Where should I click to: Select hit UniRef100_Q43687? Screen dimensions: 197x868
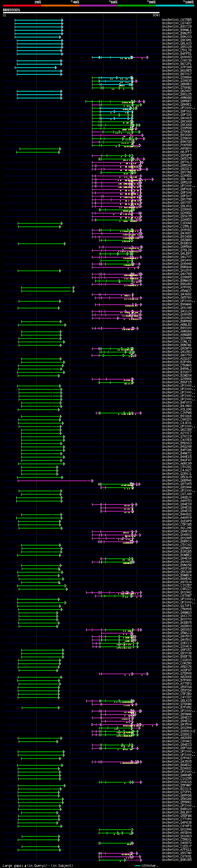point(177,233)
